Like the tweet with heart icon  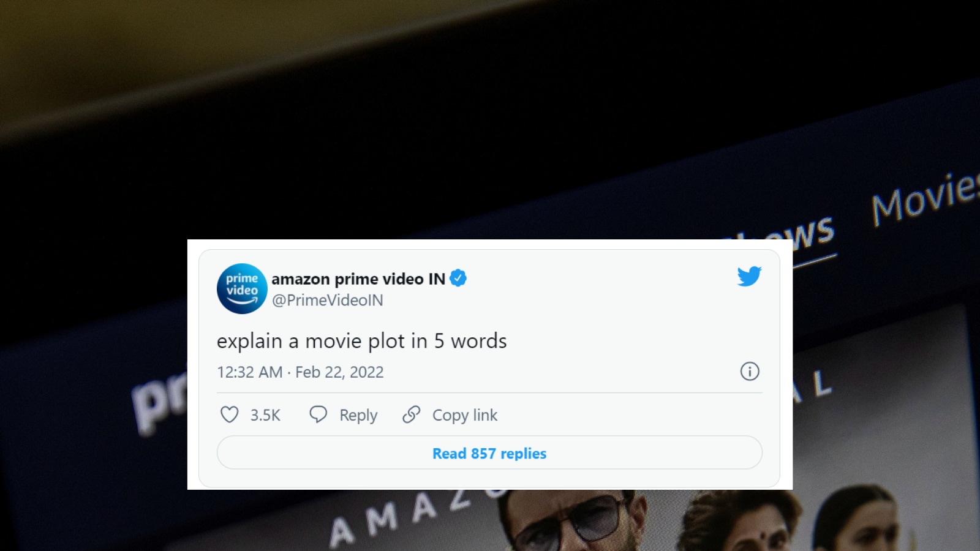point(230,414)
